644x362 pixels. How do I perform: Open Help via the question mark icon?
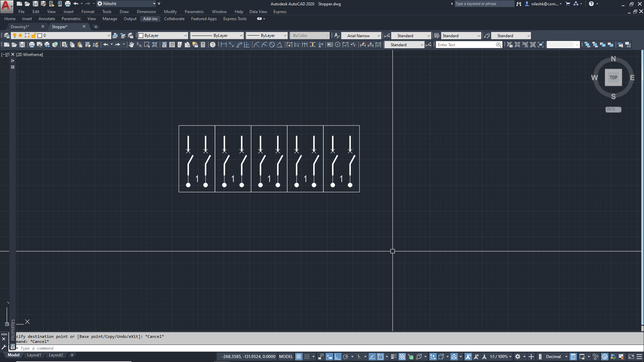[212, 44]
